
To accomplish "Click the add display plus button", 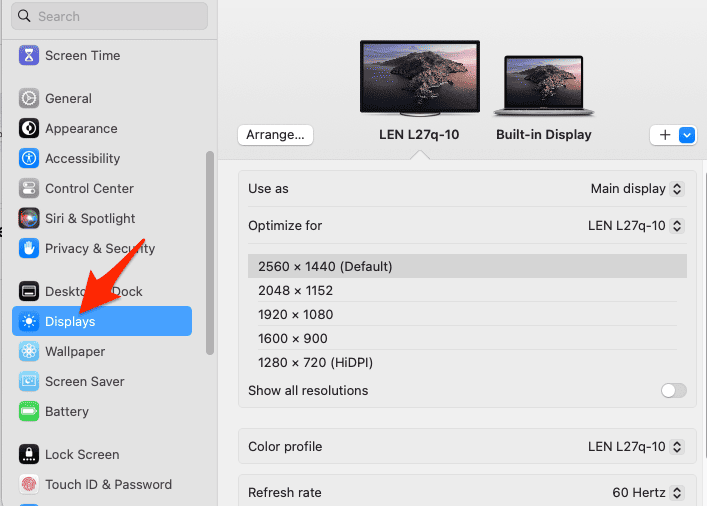I will 666,135.
